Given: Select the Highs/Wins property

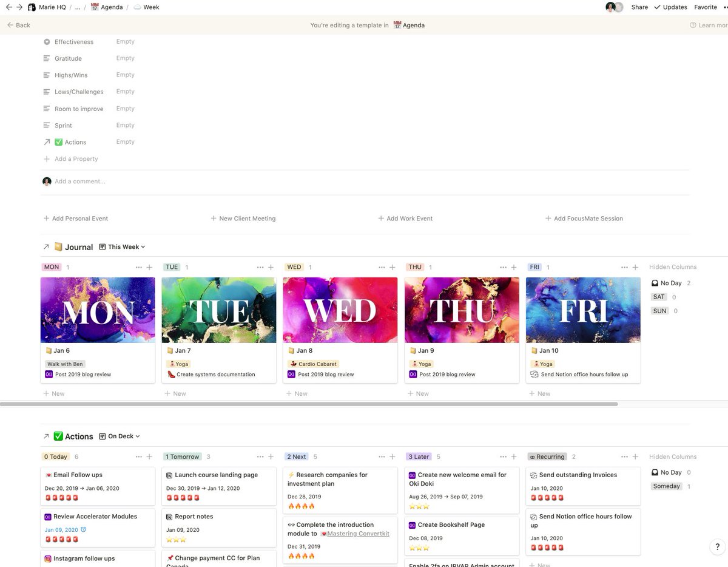Looking at the screenshot, I should [71, 75].
